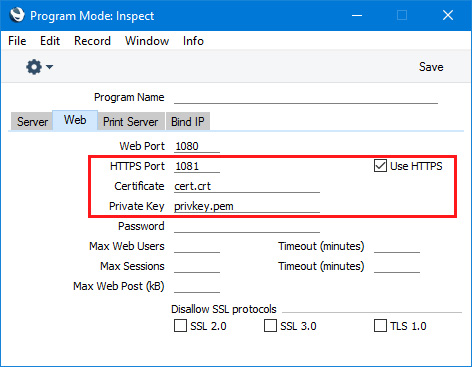The image size is (472, 367).
Task: Uncheck the Use HTTPS checkbox
Action: (380, 166)
